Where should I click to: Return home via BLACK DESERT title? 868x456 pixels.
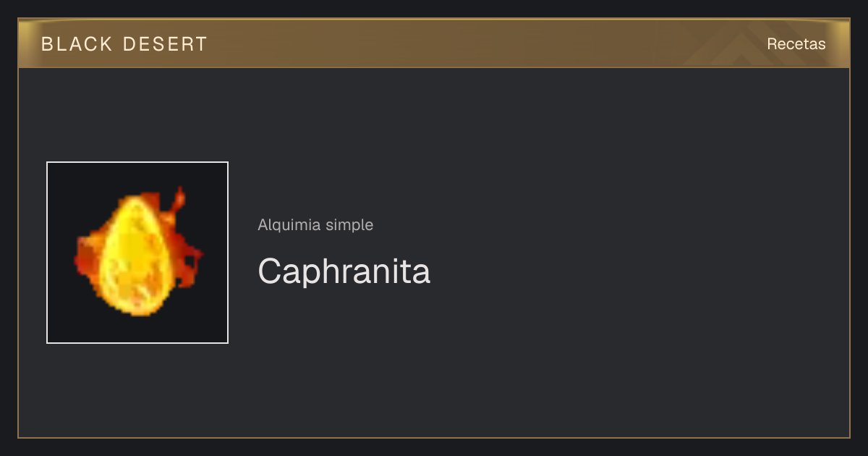(x=124, y=44)
